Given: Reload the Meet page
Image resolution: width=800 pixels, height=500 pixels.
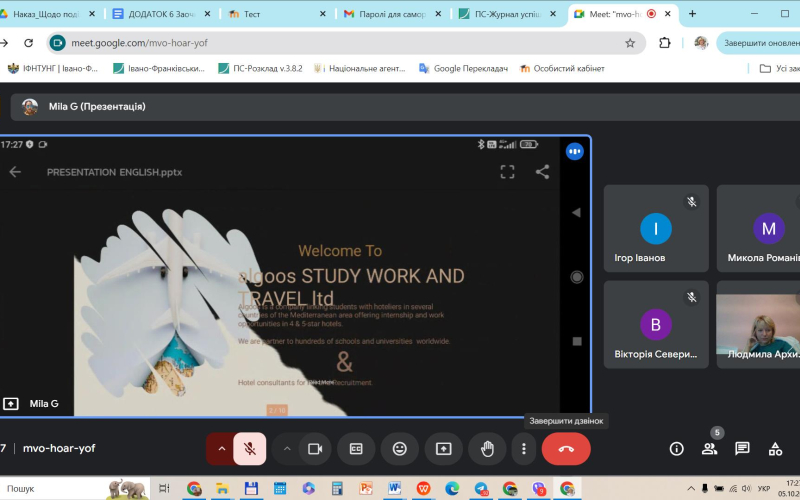Looking at the screenshot, I should (29, 43).
